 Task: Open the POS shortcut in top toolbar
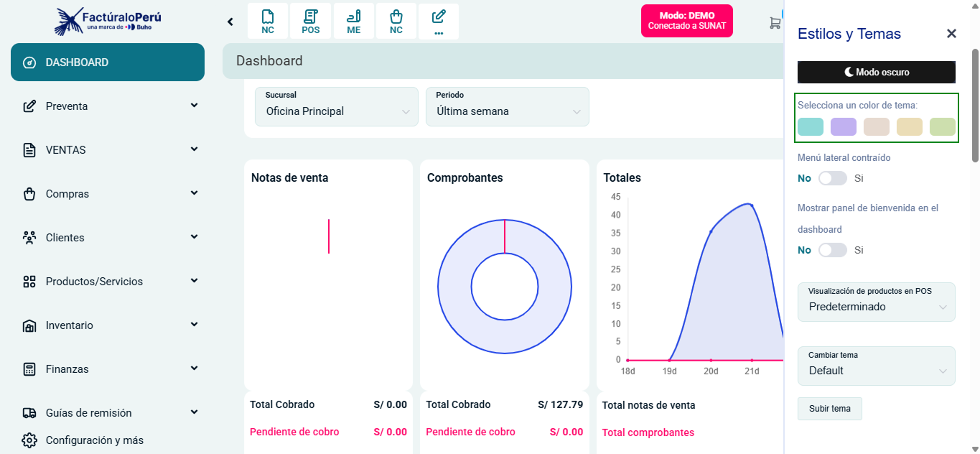tap(311, 22)
